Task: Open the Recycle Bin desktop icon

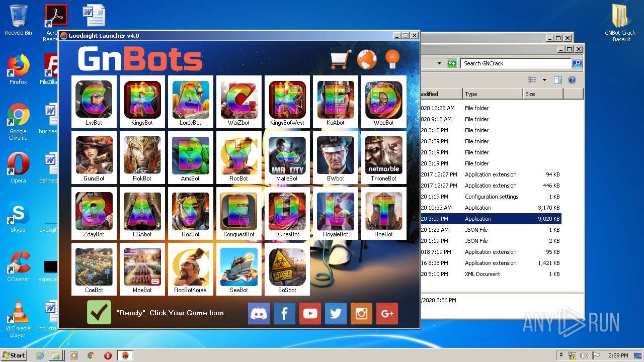Action: [x=18, y=20]
